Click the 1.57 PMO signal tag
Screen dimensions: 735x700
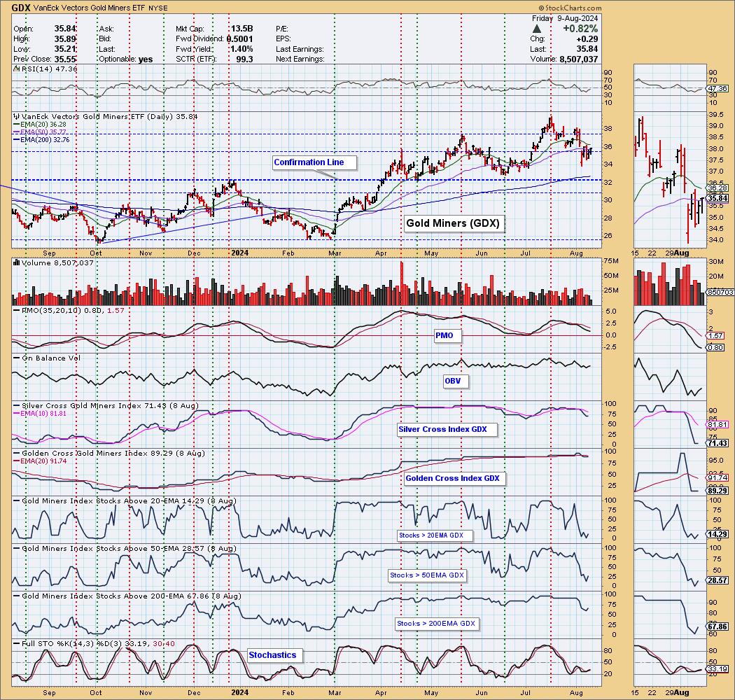716,336
